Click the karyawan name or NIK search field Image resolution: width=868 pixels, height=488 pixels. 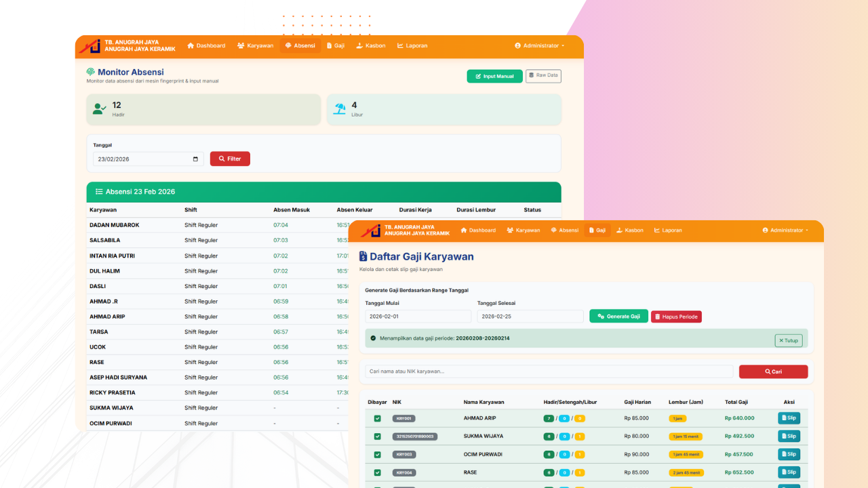[x=549, y=371]
